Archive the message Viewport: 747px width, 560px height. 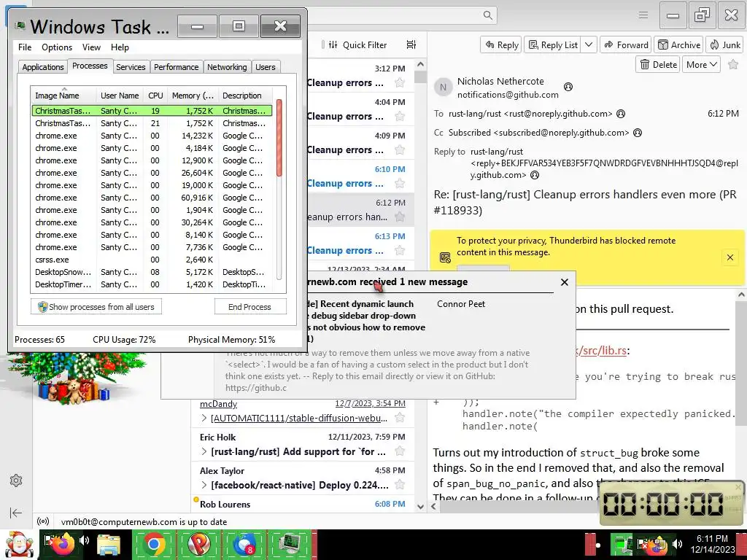(x=679, y=44)
